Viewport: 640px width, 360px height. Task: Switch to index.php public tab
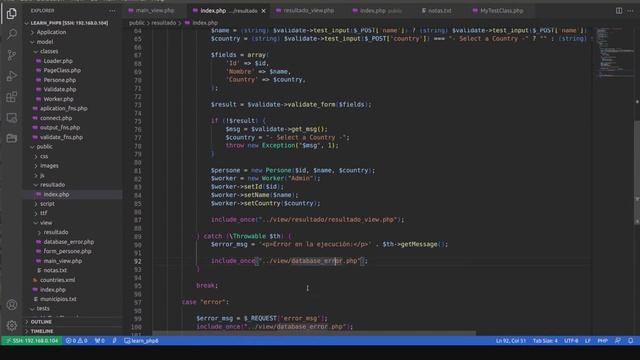tap(380, 11)
